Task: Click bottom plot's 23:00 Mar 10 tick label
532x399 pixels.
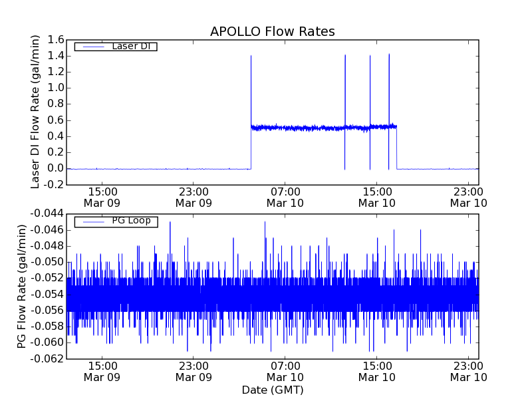Action: click(469, 371)
